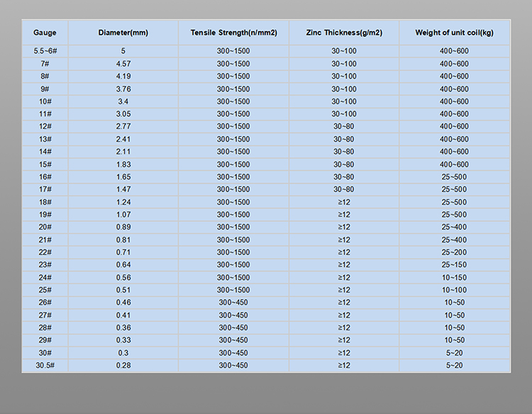Click diameter value 0.89
Screen dimensions: 532x414
click(x=123, y=227)
